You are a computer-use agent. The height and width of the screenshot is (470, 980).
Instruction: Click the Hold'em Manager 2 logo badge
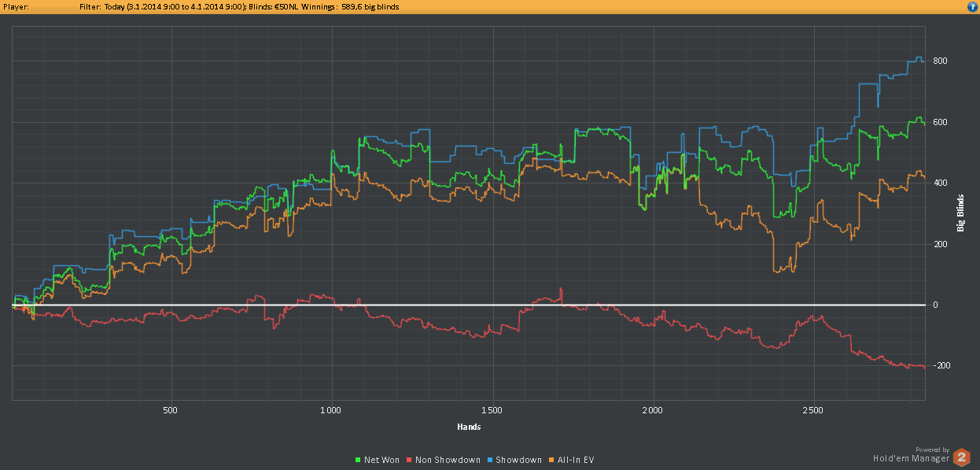961,457
